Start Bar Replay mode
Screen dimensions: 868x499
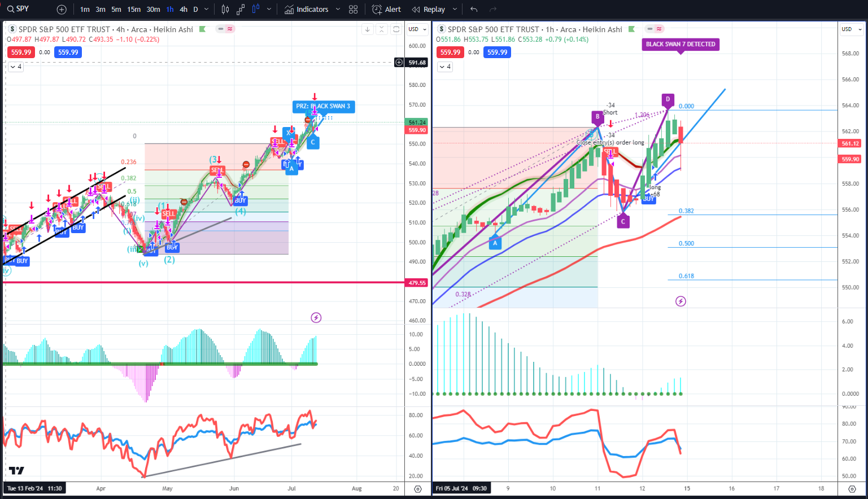click(x=429, y=10)
